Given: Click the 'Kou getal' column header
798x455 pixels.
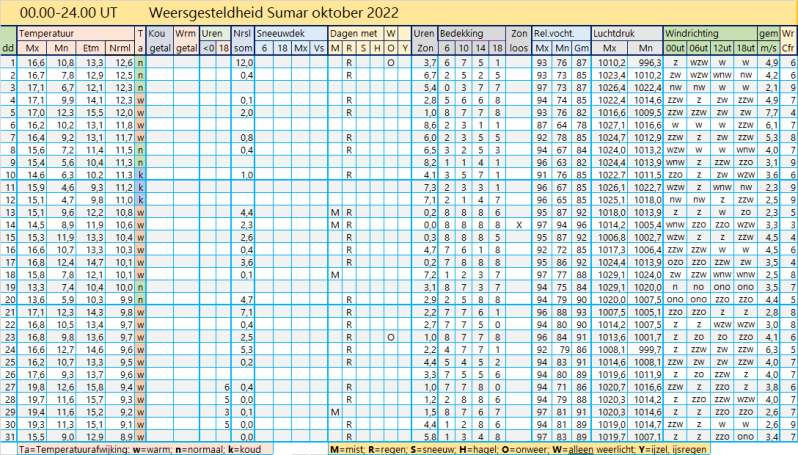Looking at the screenshot, I should point(160,41).
